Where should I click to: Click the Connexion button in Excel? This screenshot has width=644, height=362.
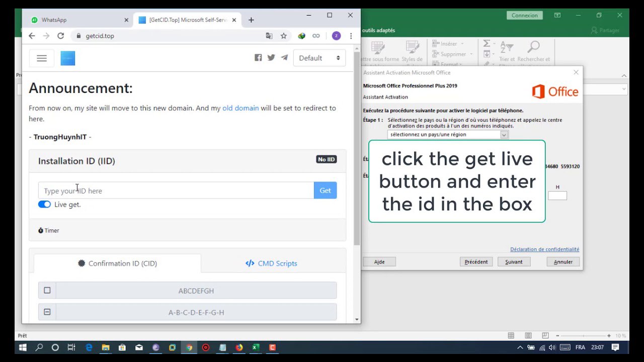pos(525,16)
